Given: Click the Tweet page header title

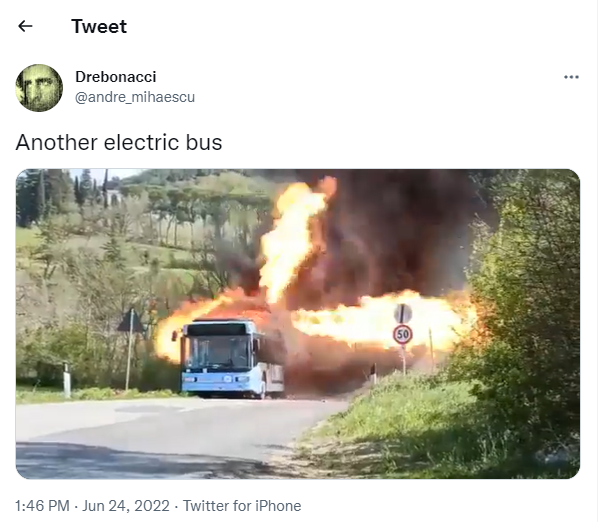Looking at the screenshot, I should point(99,26).
